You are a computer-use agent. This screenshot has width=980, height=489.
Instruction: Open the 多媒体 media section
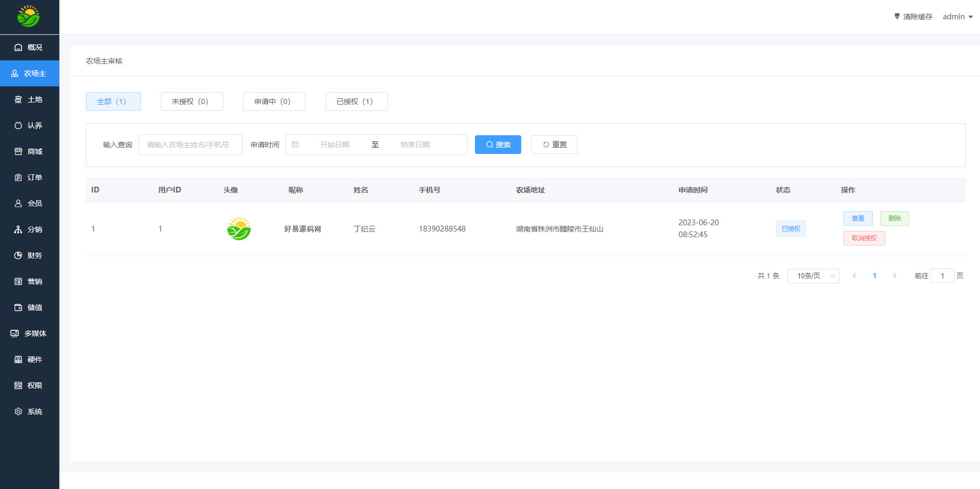30,333
